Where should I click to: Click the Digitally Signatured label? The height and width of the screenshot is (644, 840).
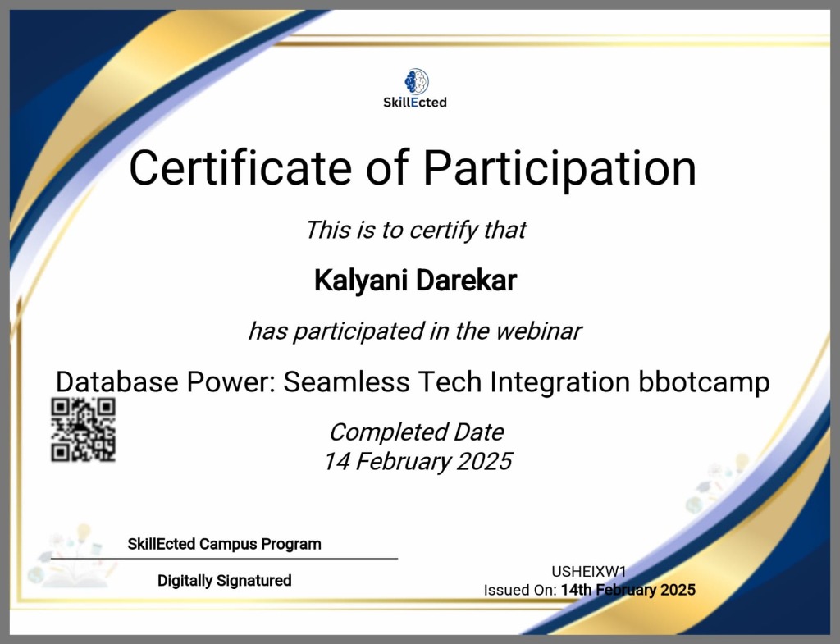(x=223, y=581)
